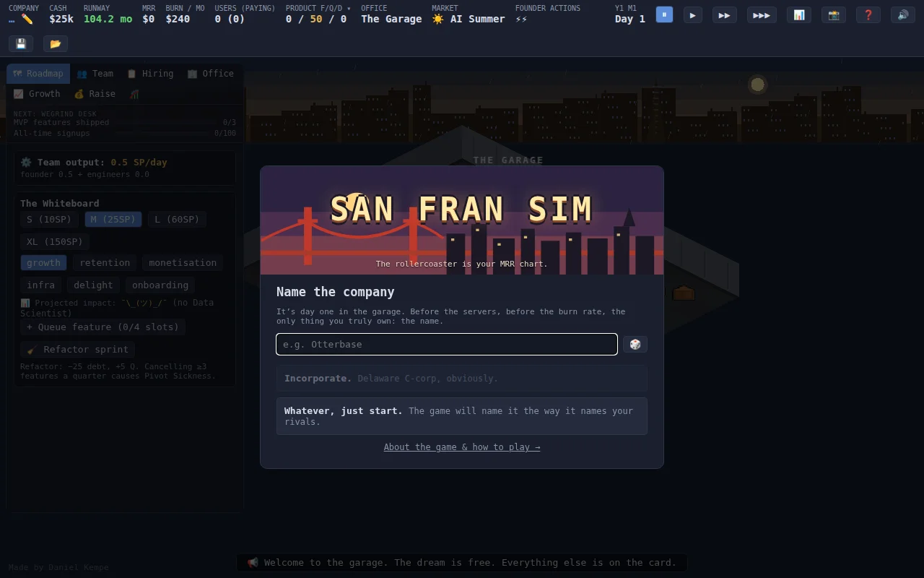Select S (10SP) feature size
This screenshot has height=578, width=924.
(49, 220)
